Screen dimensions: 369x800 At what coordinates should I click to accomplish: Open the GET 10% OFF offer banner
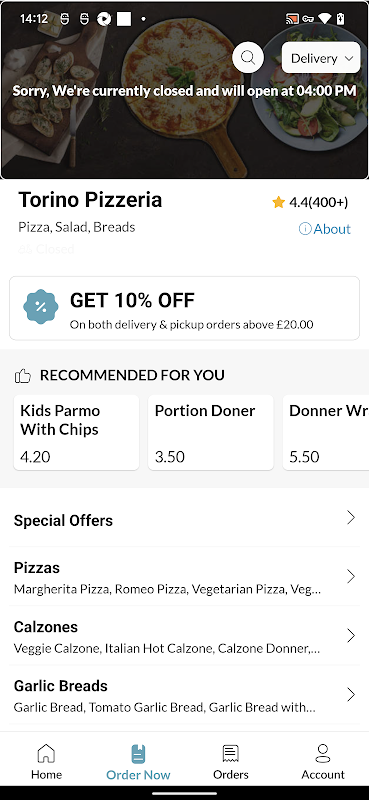pos(184,308)
